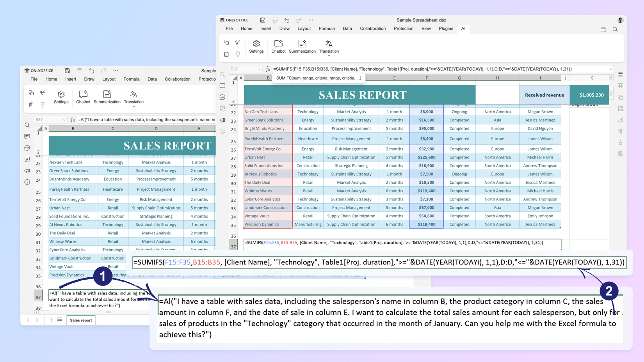Switch to the AI ribbon tab
The height and width of the screenshot is (362, 644).
[x=463, y=28]
